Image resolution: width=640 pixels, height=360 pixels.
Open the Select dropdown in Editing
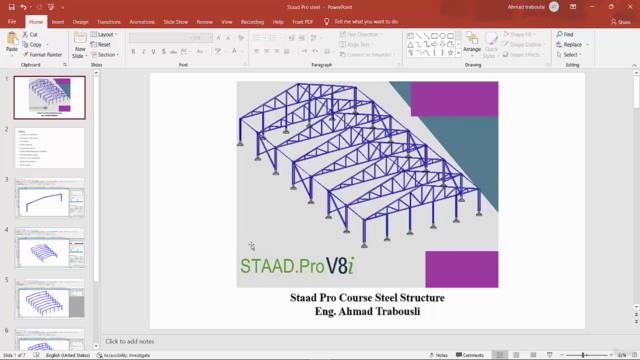click(569, 55)
